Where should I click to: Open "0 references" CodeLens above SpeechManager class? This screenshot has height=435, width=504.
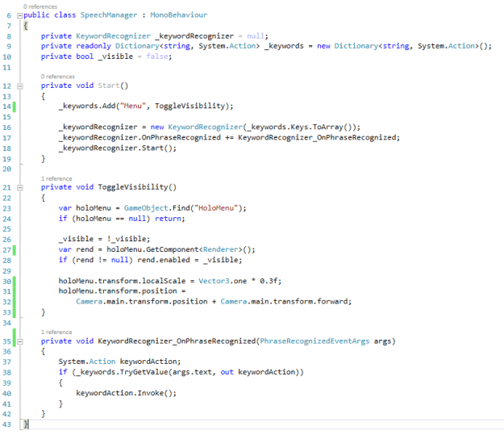coord(40,6)
